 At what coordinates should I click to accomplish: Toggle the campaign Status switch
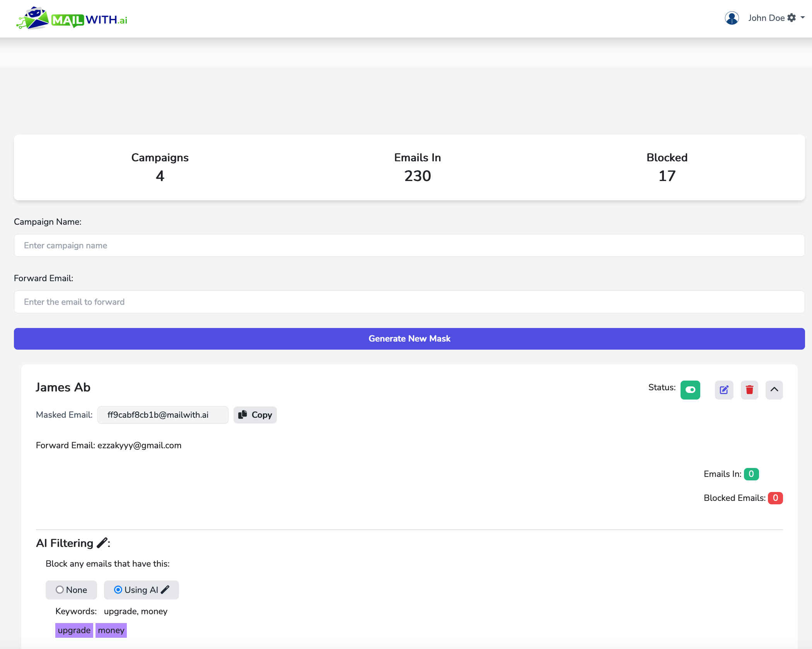tap(690, 390)
